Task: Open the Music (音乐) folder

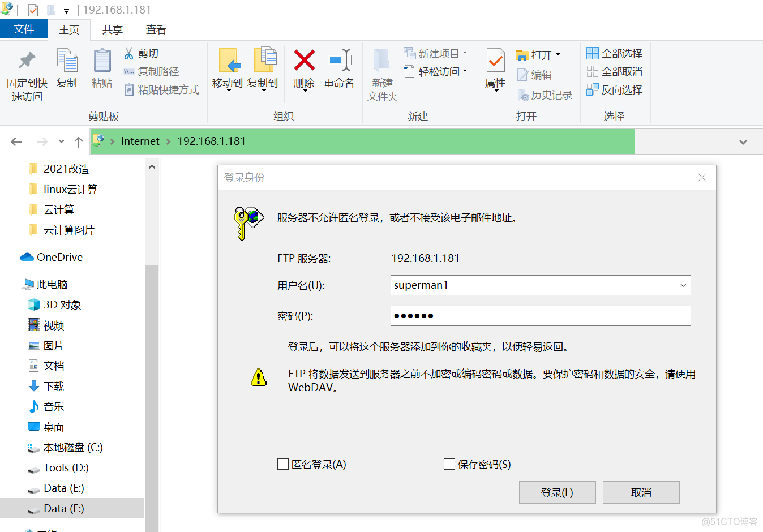Action: [x=46, y=406]
